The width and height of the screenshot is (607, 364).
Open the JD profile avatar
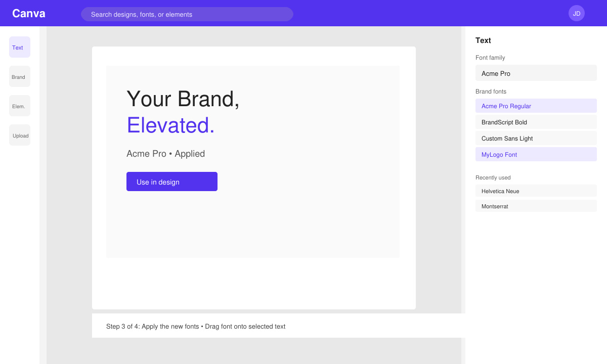pyautogui.click(x=577, y=13)
